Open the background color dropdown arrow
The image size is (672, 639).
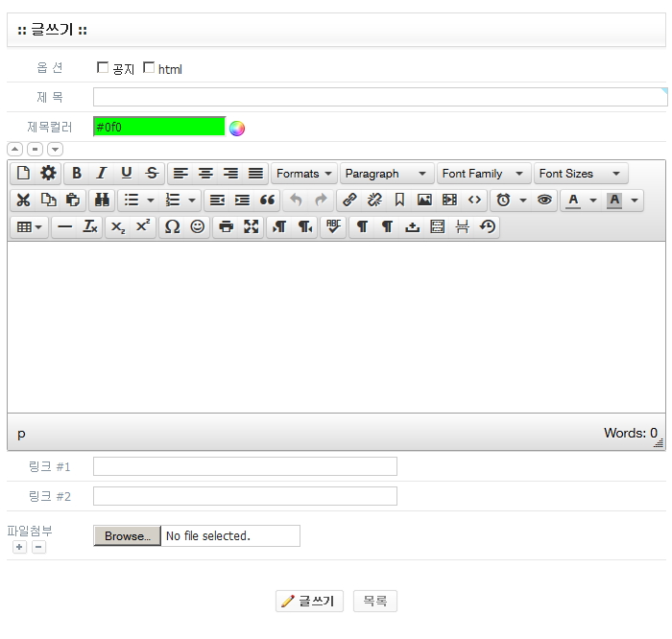635,200
